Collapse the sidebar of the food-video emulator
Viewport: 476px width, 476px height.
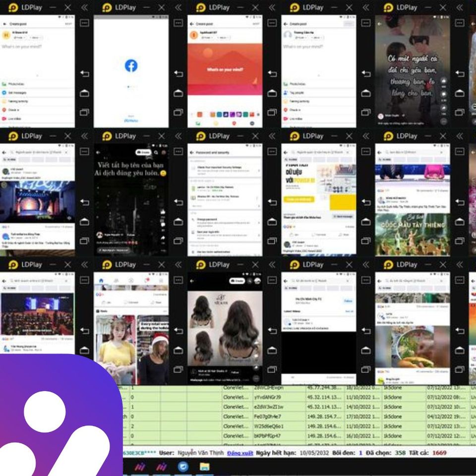460,265
